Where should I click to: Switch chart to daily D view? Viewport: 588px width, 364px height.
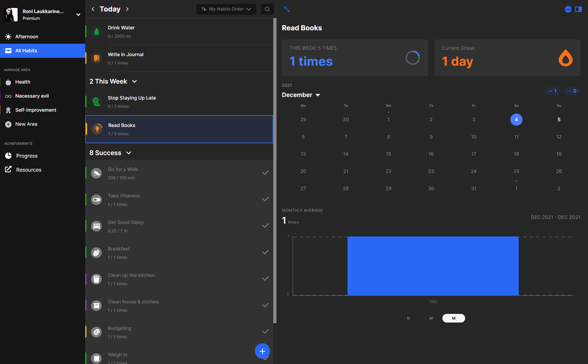pos(408,318)
